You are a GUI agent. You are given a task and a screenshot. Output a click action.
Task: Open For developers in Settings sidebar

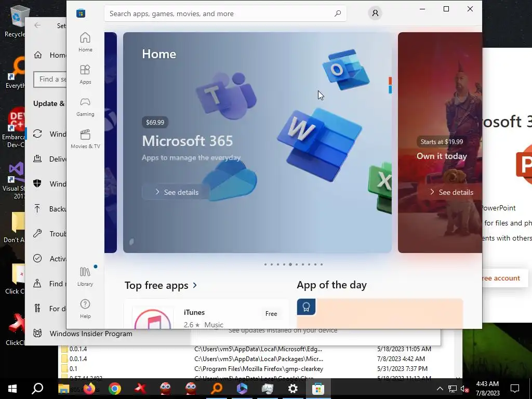coord(46,309)
